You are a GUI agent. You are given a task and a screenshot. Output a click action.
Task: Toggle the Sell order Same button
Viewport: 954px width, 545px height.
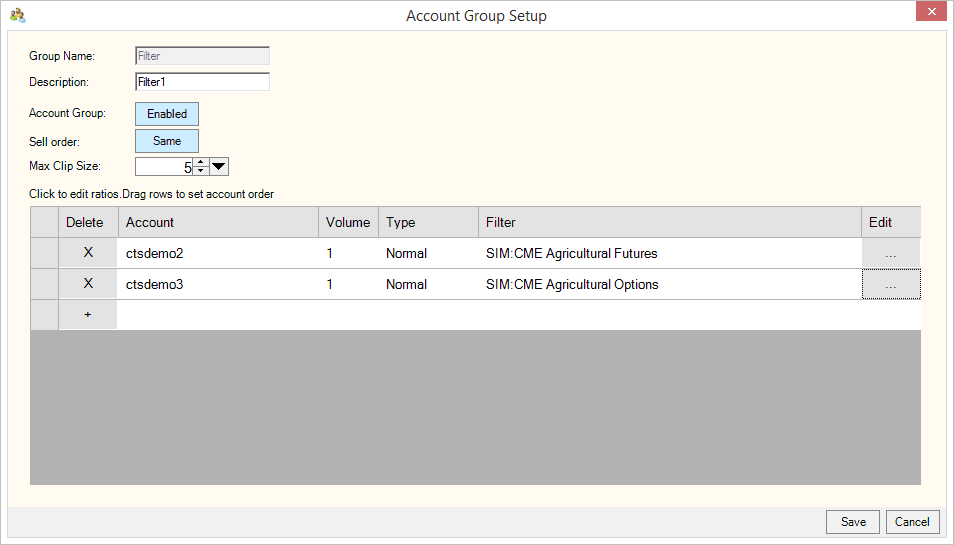[x=167, y=141]
